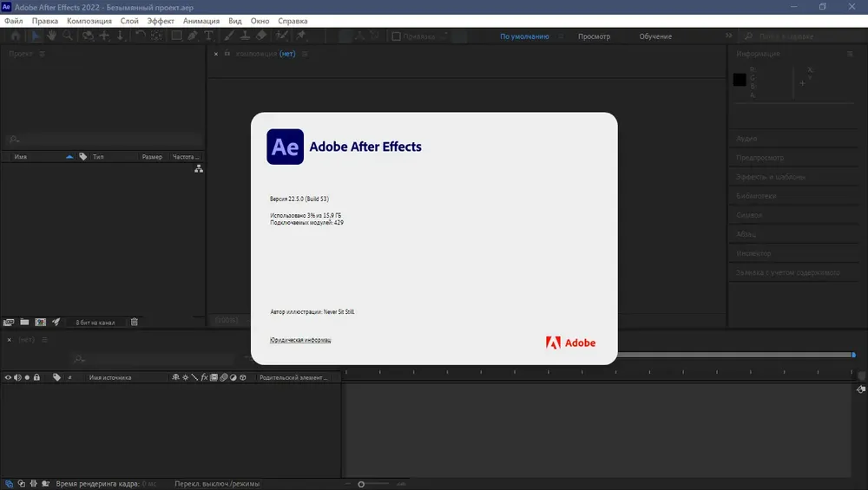Select the Dolly camera down-arrow tool
Screen dimensions: 868x490
click(120, 36)
